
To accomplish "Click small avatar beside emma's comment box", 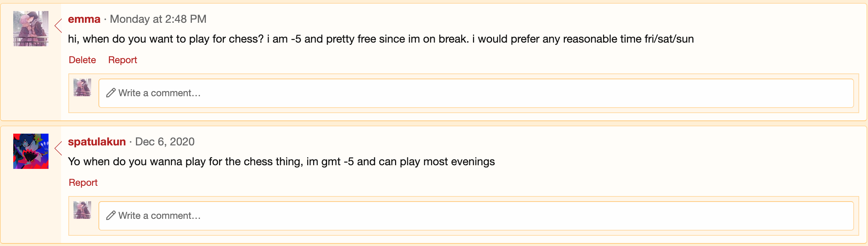I will (x=82, y=87).
